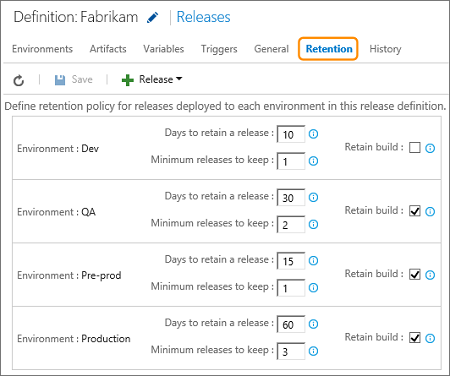The image size is (450, 376).
Task: Open info for Pre-prod minimum releases
Action: 313,288
